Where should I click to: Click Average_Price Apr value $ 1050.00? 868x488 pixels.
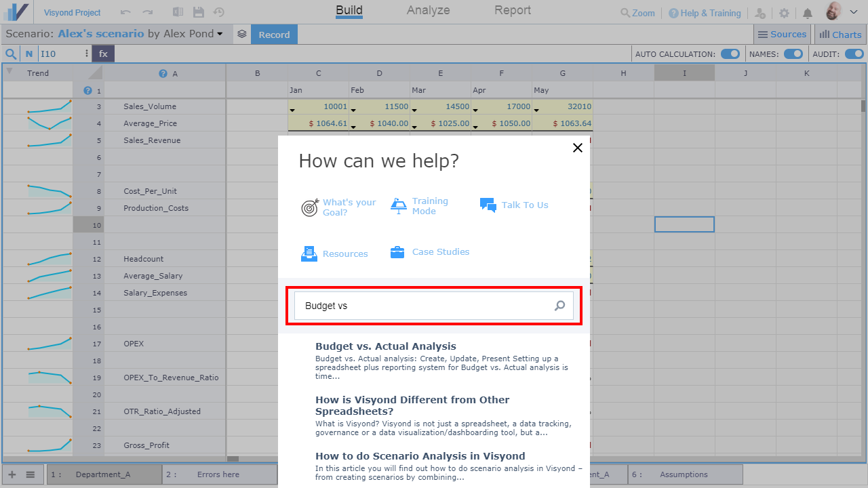pos(502,123)
